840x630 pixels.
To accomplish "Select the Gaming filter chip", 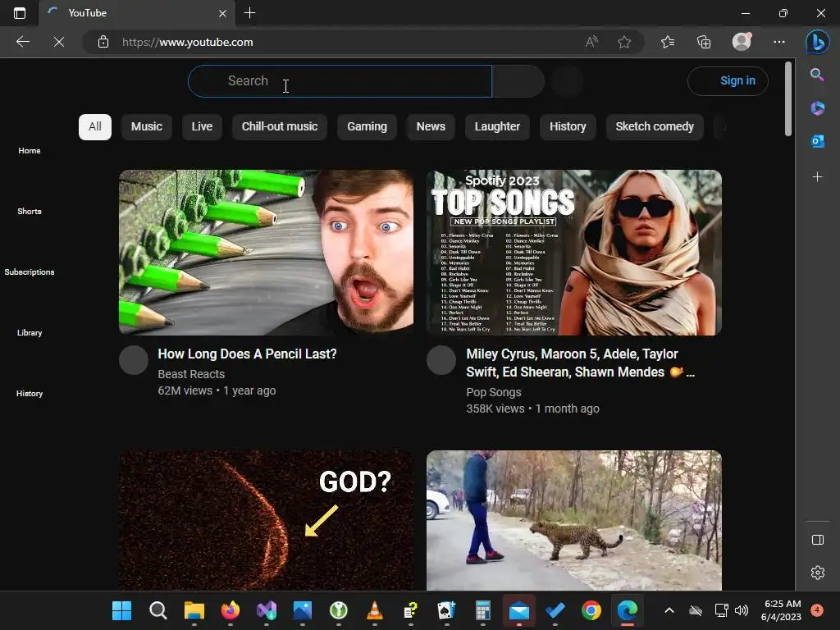I will 367,127.
